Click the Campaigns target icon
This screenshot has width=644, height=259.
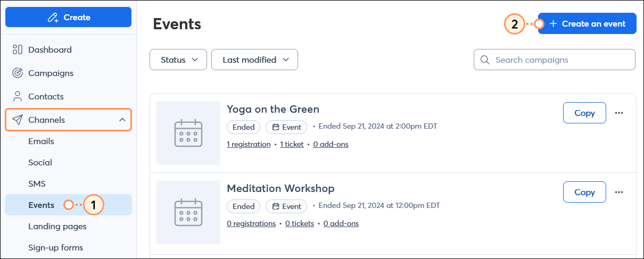18,73
